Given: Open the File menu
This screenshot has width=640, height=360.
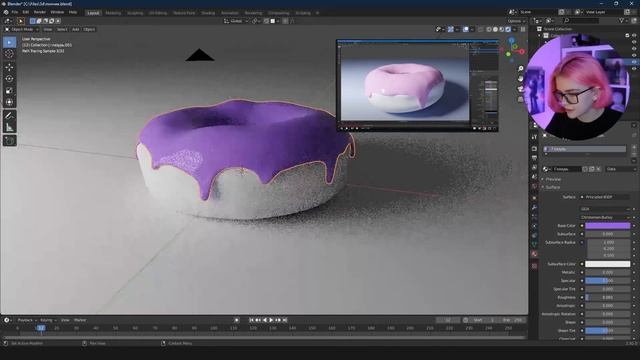Looking at the screenshot, I should coord(14,12).
